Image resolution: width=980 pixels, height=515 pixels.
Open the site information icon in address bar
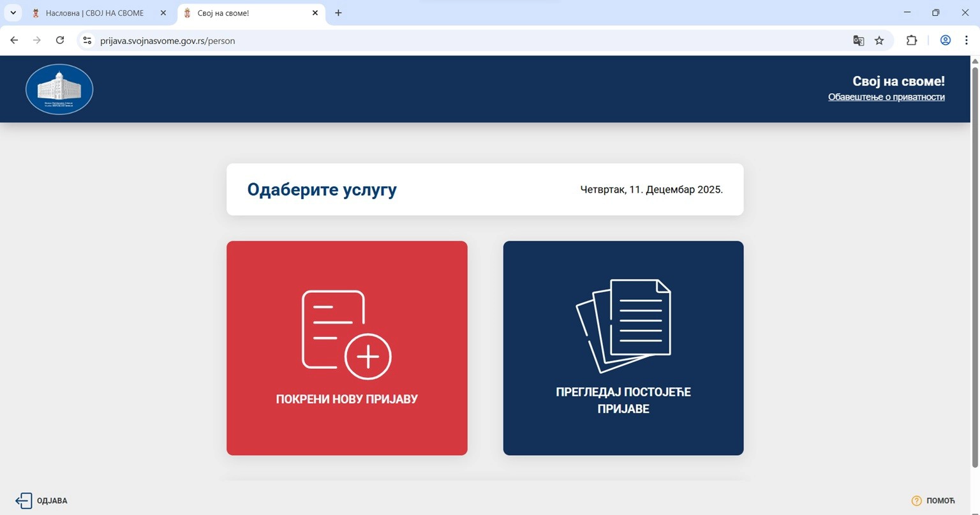point(87,40)
